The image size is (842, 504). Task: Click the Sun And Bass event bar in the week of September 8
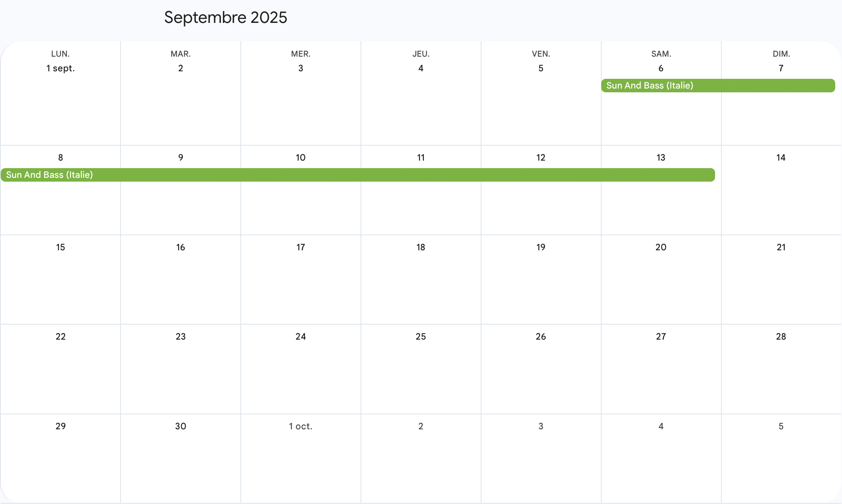(358, 175)
